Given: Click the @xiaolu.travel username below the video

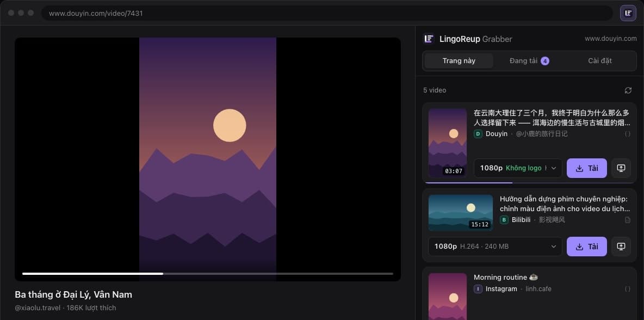Looking at the screenshot, I should tap(38, 307).
